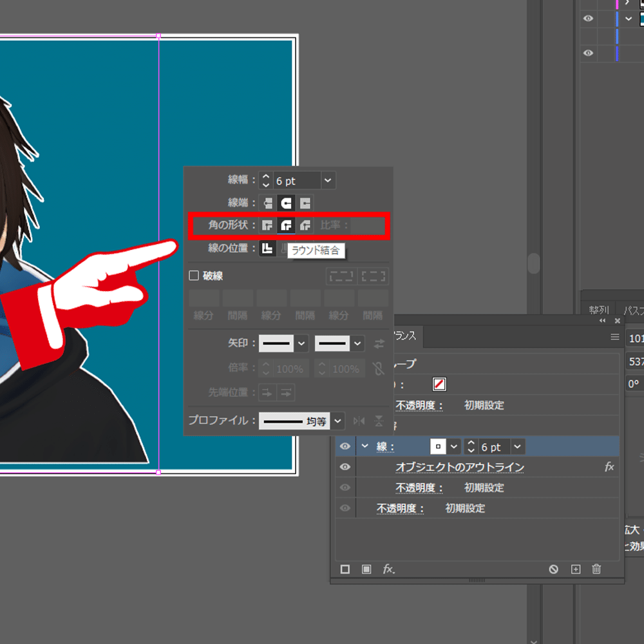
Task: Click the vertical scrollbar thumb beside canvas
Action: [533, 263]
